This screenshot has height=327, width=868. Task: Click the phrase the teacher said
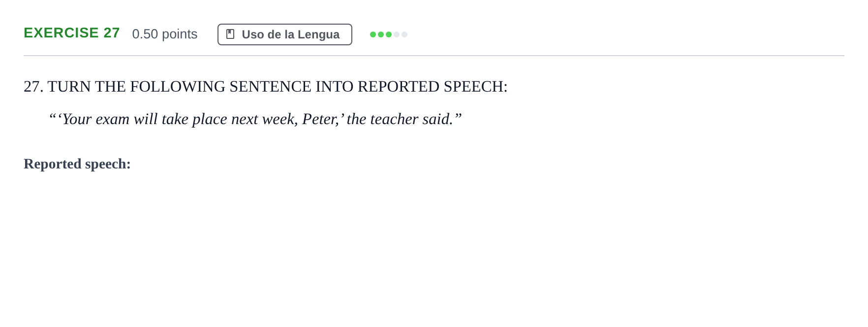coord(400,119)
